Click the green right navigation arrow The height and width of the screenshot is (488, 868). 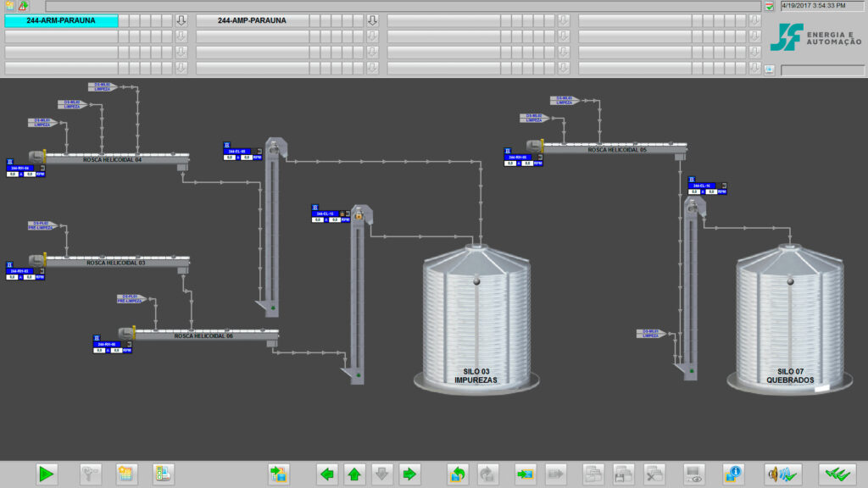(x=409, y=474)
